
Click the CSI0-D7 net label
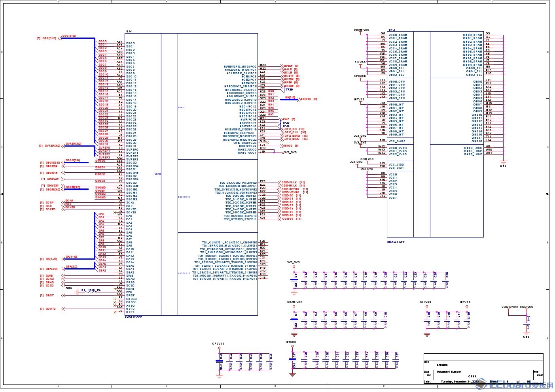click(x=288, y=219)
